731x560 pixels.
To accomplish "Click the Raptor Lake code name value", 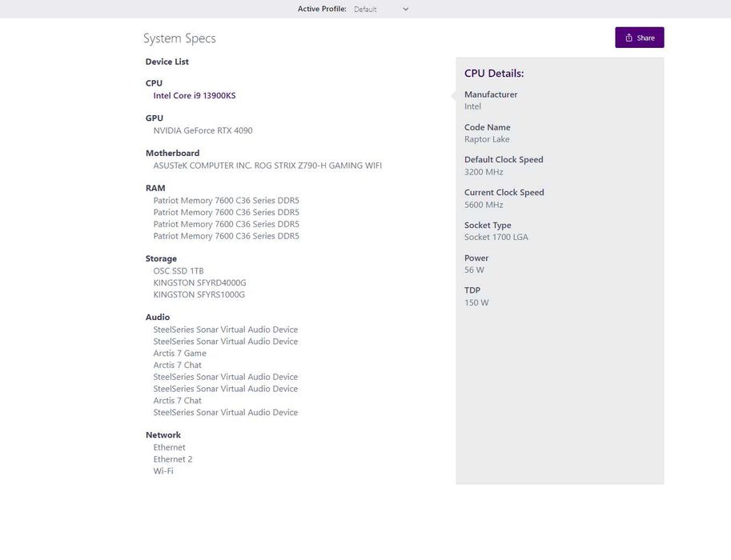I will pyautogui.click(x=487, y=139).
